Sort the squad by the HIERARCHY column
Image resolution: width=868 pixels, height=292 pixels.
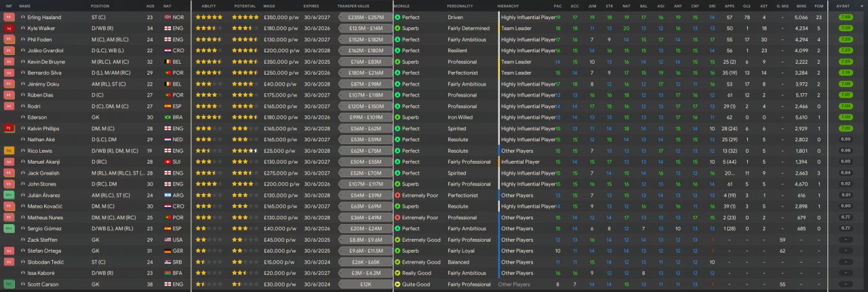pyautogui.click(x=508, y=5)
